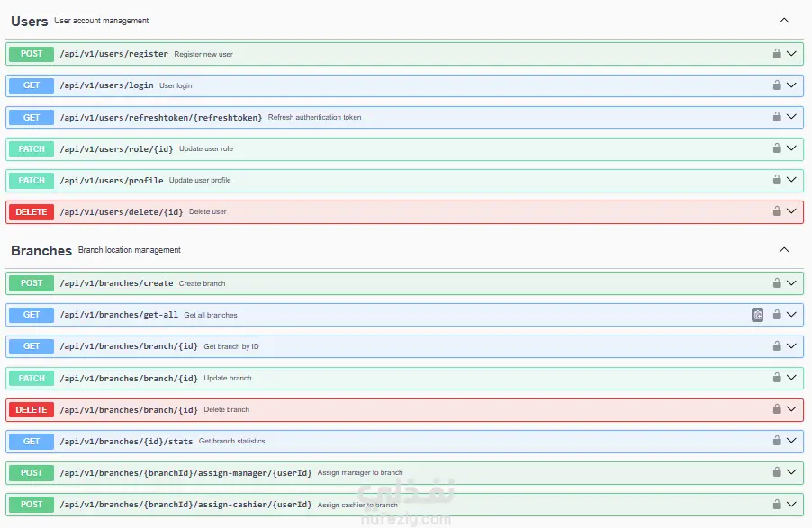Click the lock icon on Delete branch row
The image size is (812, 528).
(776, 409)
